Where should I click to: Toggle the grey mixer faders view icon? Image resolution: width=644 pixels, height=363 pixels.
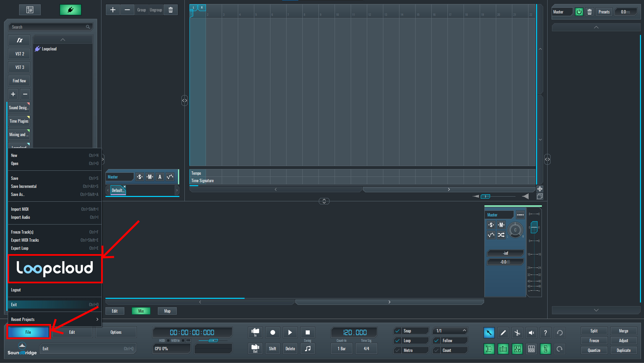click(531, 349)
